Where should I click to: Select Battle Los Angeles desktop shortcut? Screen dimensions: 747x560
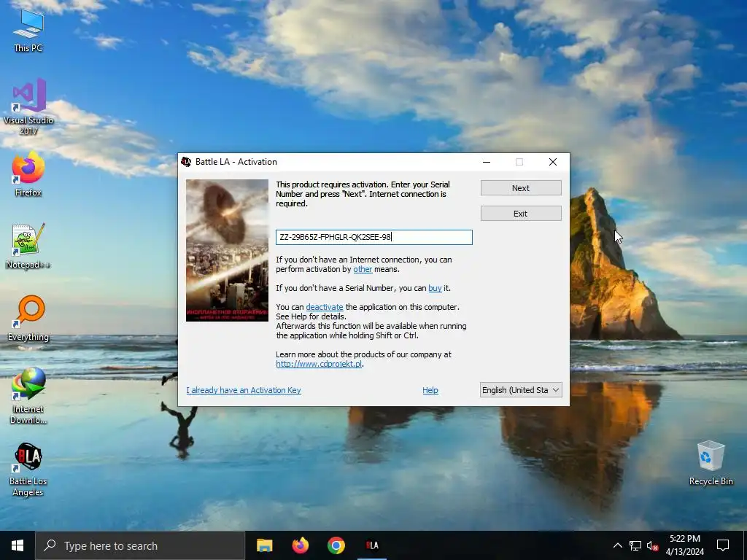point(28,470)
